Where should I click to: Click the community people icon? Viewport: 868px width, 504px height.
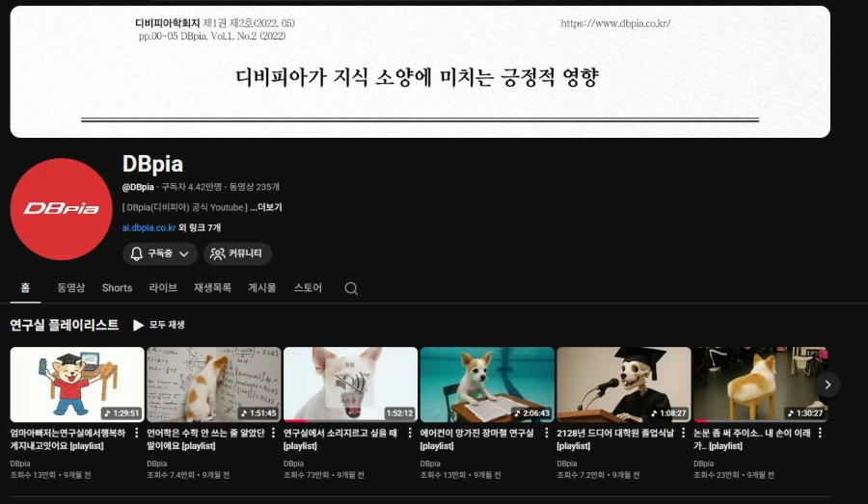[x=218, y=253]
